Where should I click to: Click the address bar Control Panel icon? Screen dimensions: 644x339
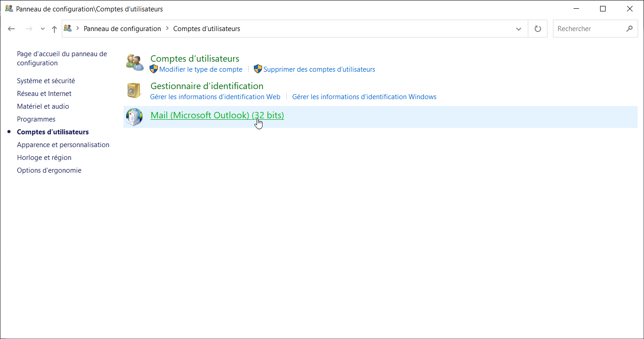click(x=68, y=28)
